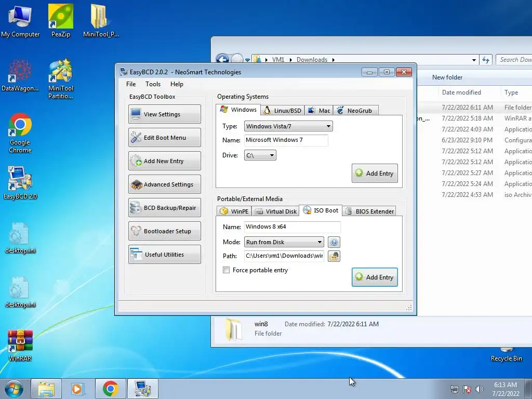This screenshot has height=399, width=532.
Task: Open WinRAR desktop shortcut
Action: click(20, 345)
